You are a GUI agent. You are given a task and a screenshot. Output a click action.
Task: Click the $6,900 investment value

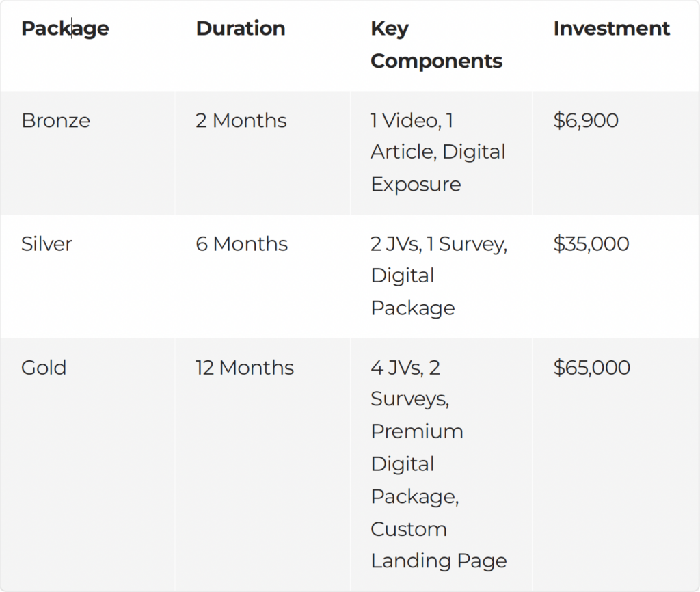click(586, 120)
